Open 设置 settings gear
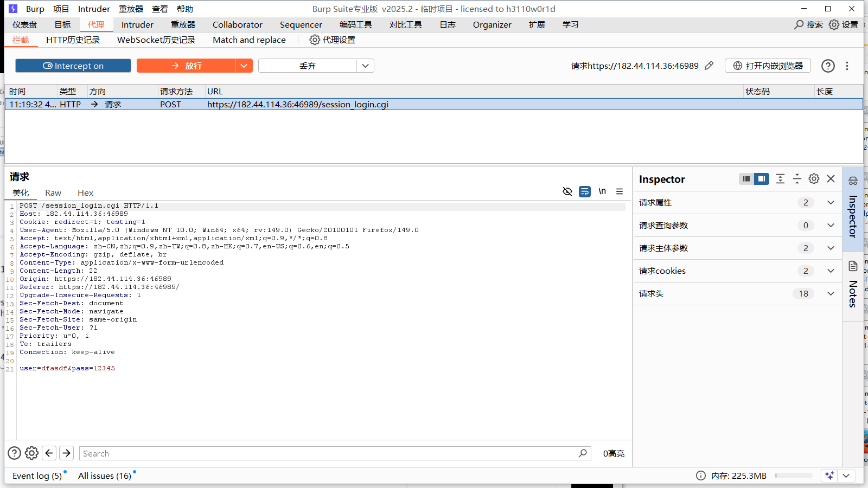Image resolution: width=868 pixels, height=488 pixels. (x=844, y=24)
